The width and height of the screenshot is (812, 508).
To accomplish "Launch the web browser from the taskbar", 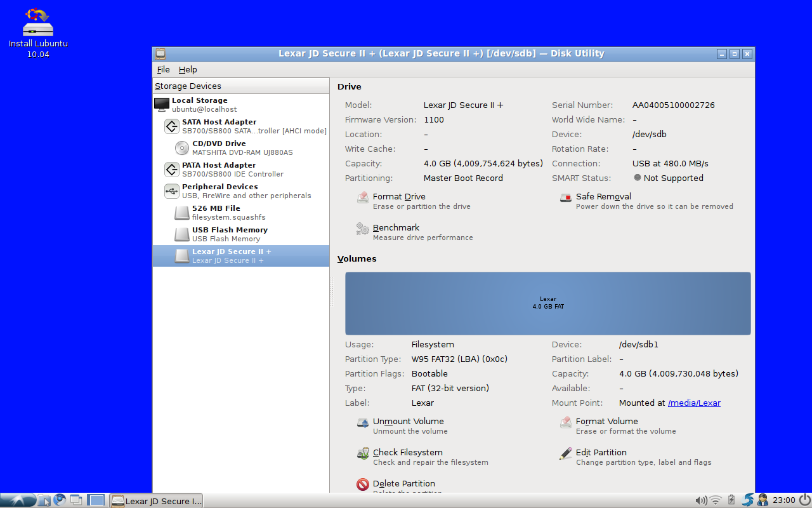I will tap(60, 500).
